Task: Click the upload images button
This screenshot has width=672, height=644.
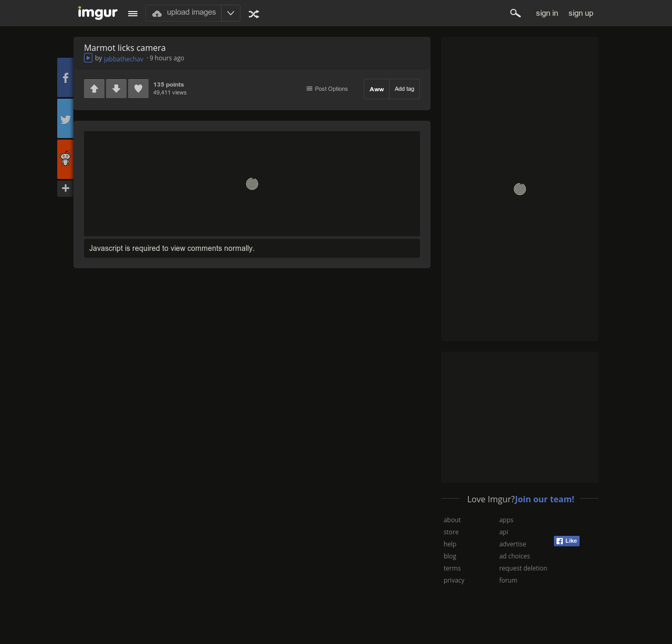Action: click(x=184, y=13)
